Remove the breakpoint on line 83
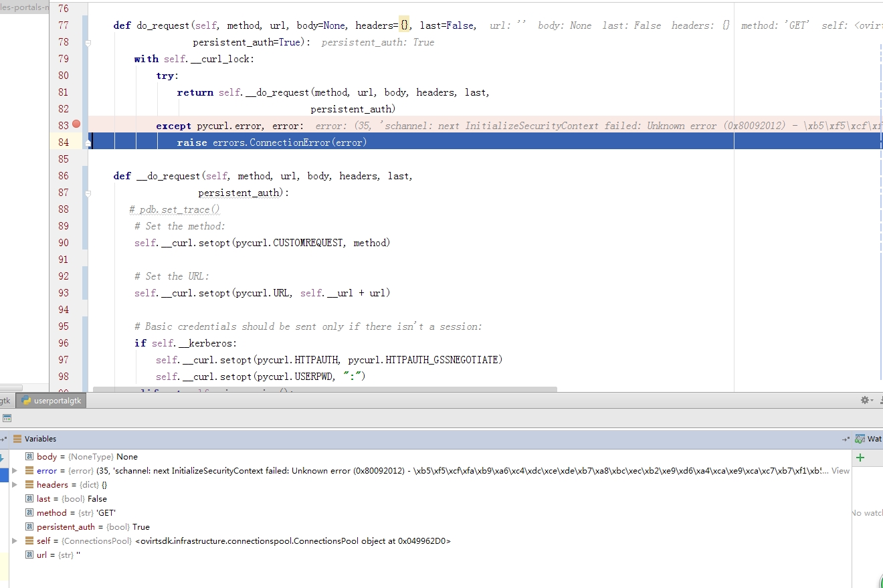Image resolution: width=883 pixels, height=588 pixels. [76, 124]
